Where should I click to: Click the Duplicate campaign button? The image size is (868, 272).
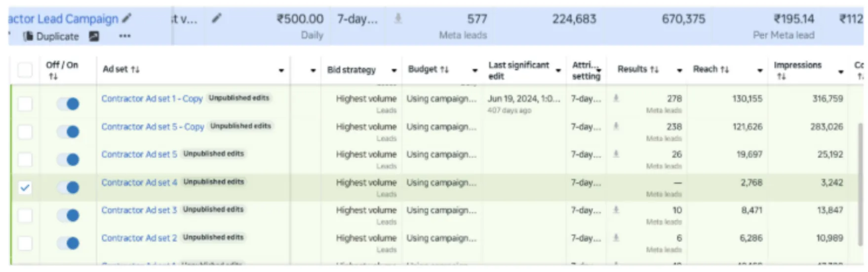(51, 37)
